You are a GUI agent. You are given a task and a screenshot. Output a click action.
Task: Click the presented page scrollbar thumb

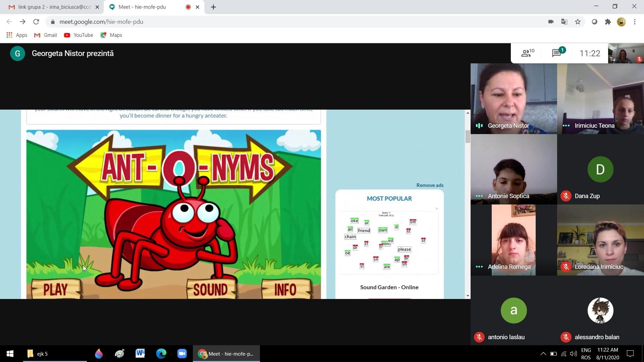pos(468,137)
